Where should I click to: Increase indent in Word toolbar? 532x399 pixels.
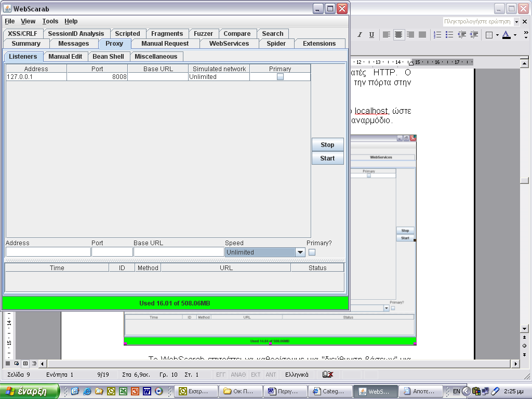(474, 35)
